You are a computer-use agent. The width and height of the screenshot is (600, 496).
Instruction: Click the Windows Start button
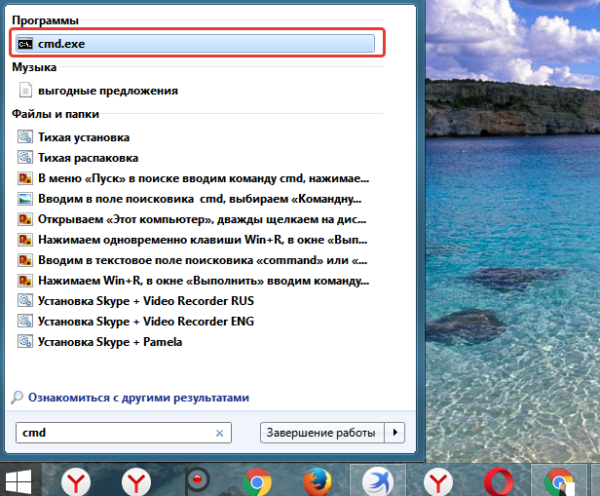18,481
